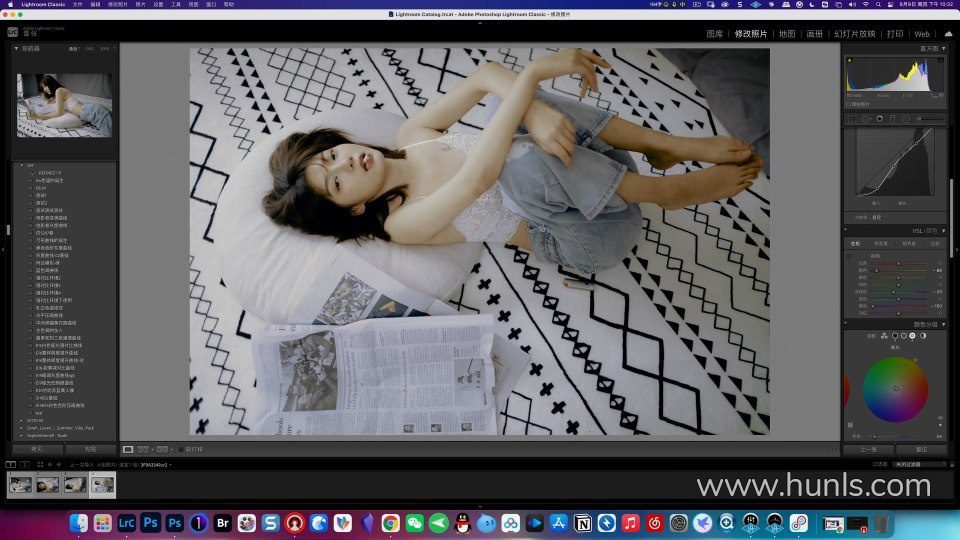Select the spot removal tool

coord(865,118)
